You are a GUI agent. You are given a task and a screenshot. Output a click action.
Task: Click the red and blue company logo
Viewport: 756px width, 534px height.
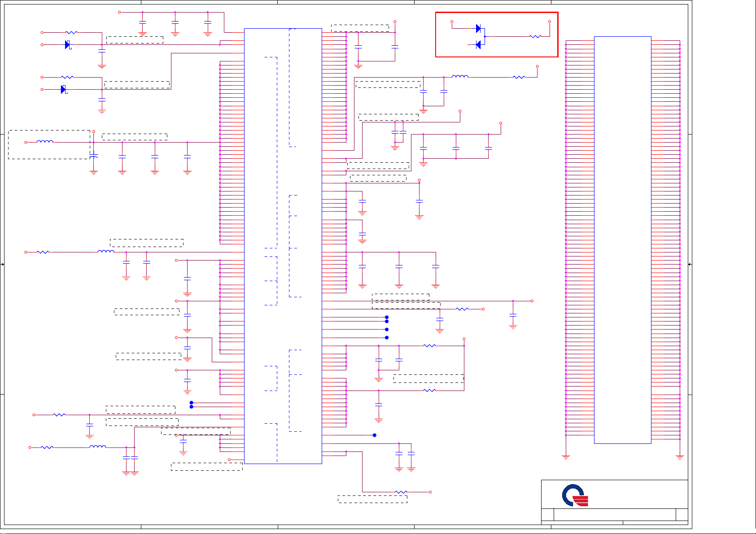(575, 495)
